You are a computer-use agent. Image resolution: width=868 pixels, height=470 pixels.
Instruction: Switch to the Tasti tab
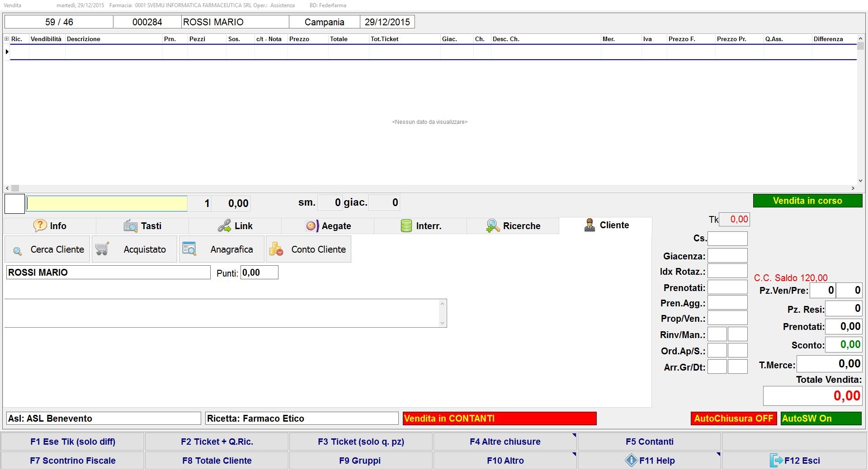[142, 226]
